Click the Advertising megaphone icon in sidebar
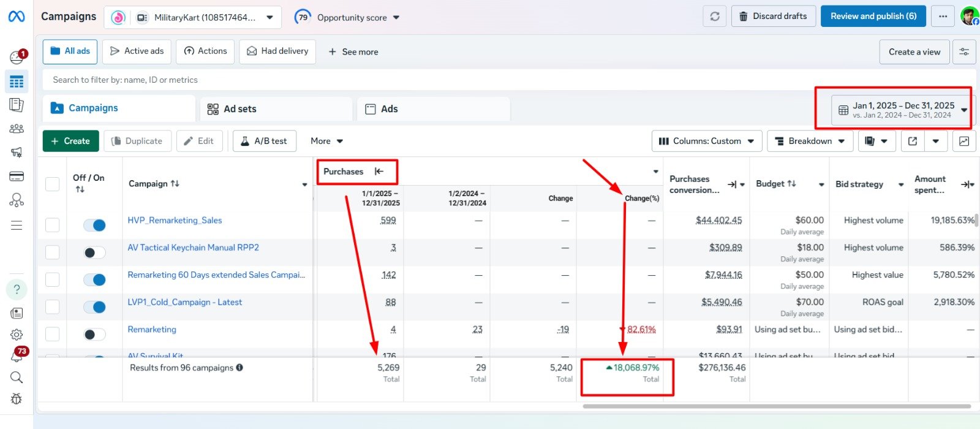The image size is (980, 429). [17, 152]
